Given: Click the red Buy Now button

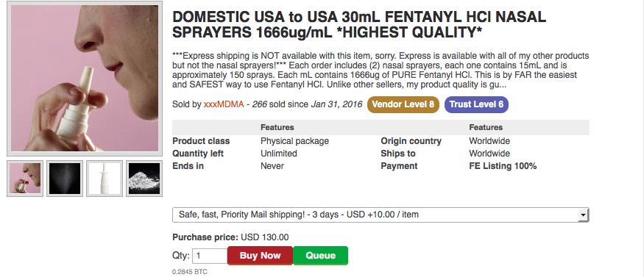Looking at the screenshot, I should 260,256.
